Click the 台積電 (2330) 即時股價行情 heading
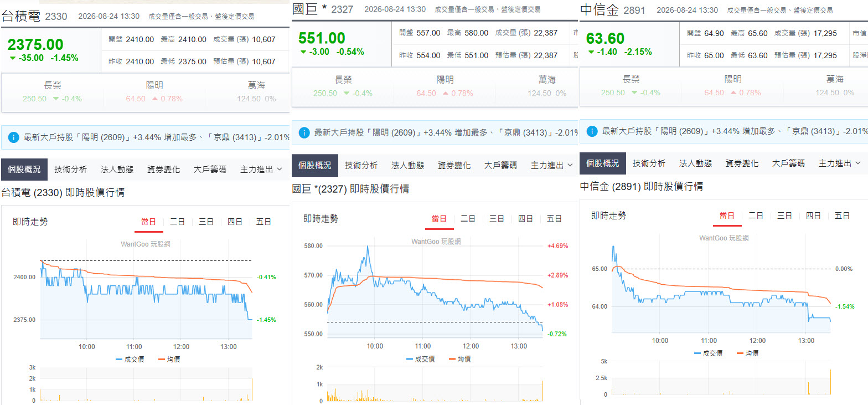Image resolution: width=868 pixels, height=405 pixels. 63,193
